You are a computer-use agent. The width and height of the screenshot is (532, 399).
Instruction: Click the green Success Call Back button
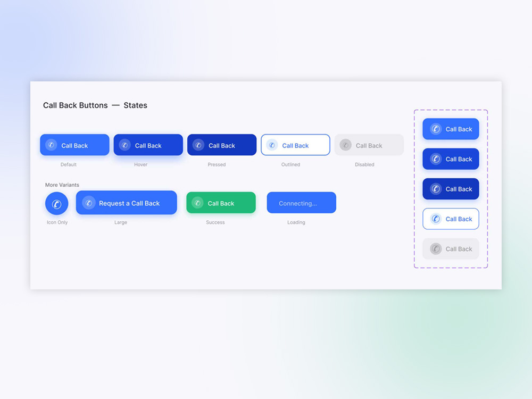tap(221, 203)
